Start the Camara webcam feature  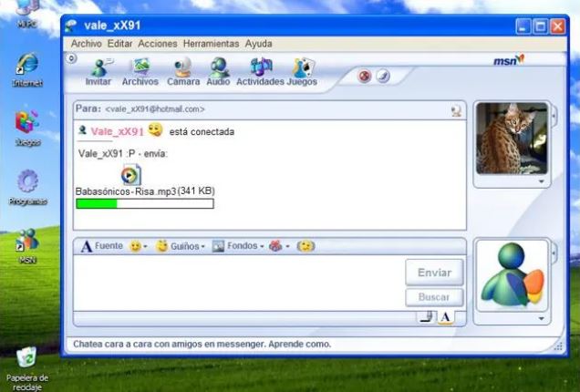point(183,72)
